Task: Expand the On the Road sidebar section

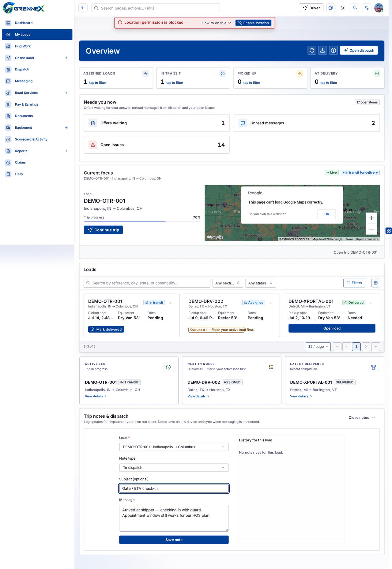Action: [66, 58]
